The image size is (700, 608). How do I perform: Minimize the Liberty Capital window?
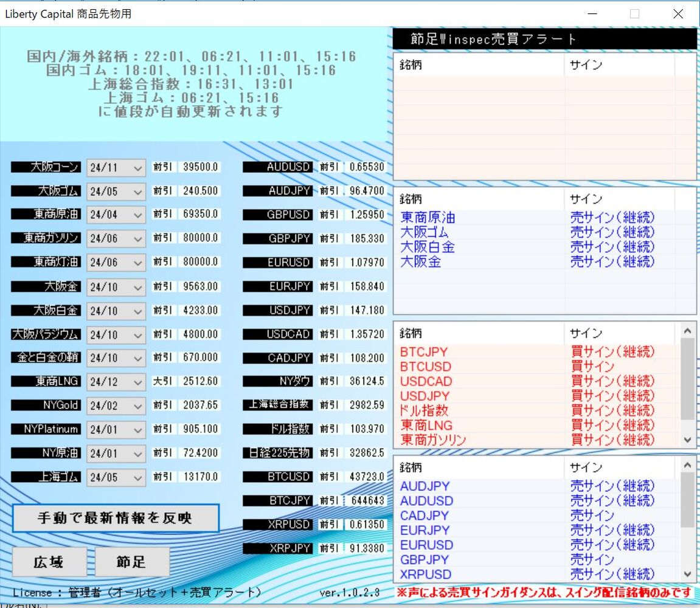(x=592, y=14)
